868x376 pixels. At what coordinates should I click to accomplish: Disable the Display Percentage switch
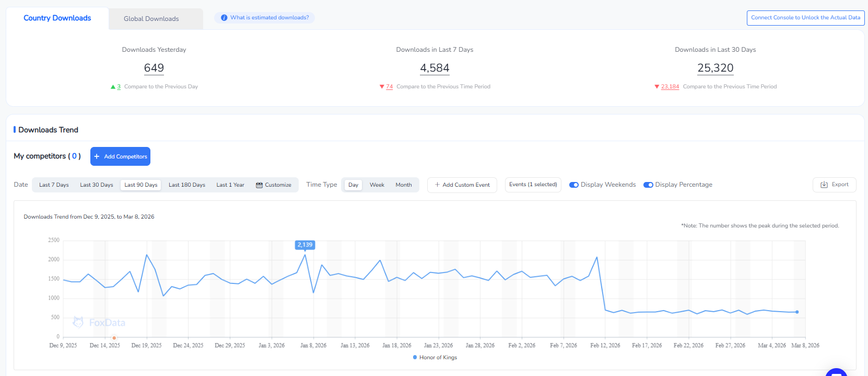click(x=648, y=185)
